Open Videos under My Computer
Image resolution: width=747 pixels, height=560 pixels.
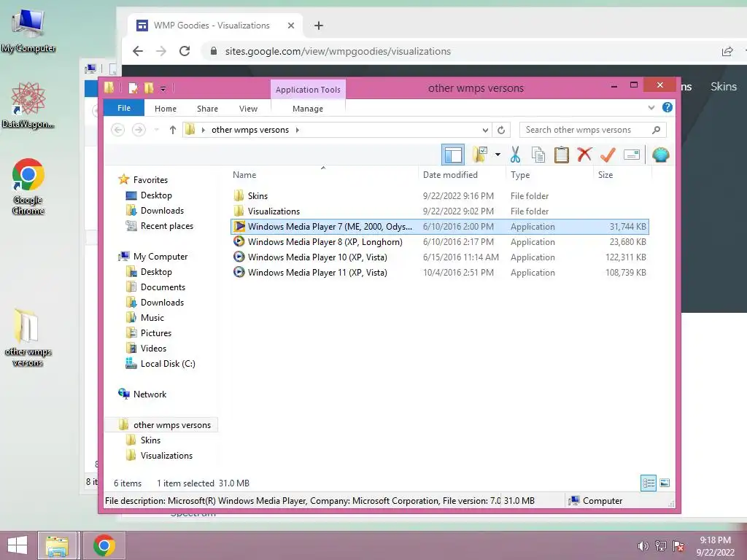tap(153, 348)
